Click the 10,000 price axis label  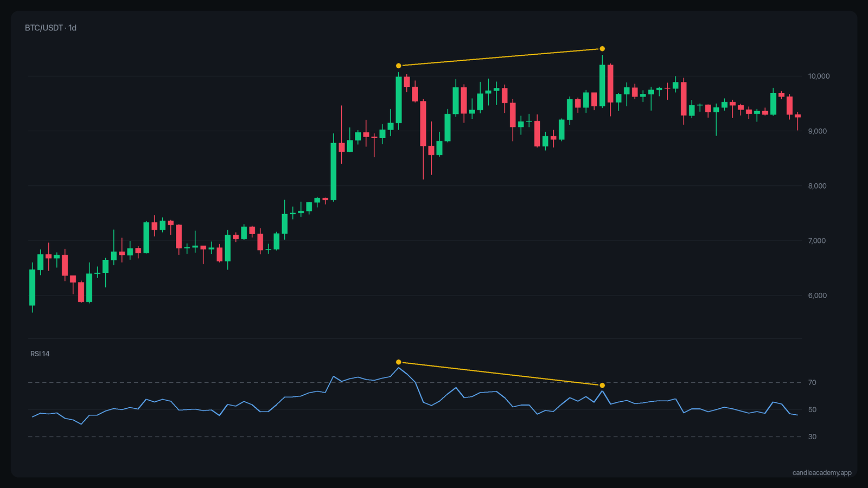819,76
